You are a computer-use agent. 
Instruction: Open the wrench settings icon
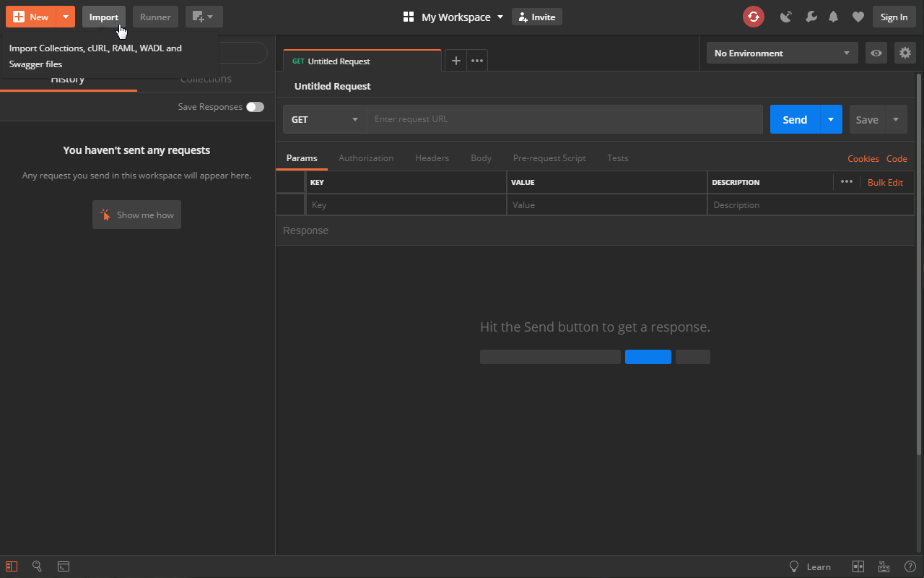(811, 17)
